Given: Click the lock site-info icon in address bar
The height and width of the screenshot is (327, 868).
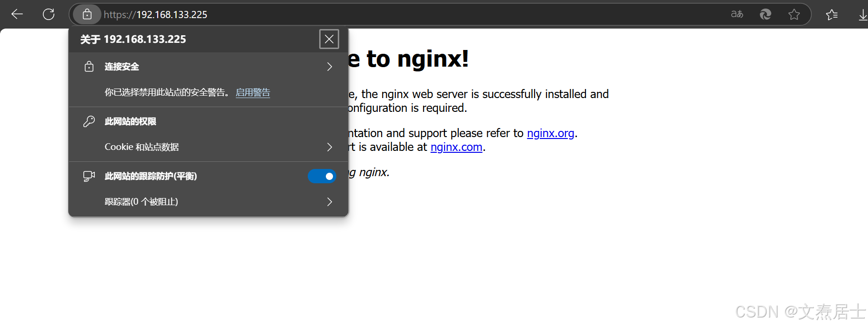Looking at the screenshot, I should click(87, 14).
